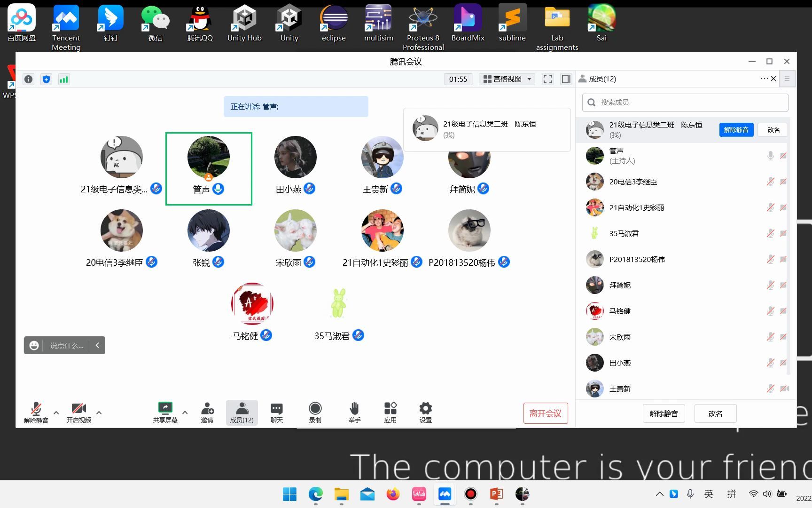Image resolution: width=812 pixels, height=508 pixels.
Task: Open Microsoft Edge from taskbar
Action: pyautogui.click(x=316, y=494)
